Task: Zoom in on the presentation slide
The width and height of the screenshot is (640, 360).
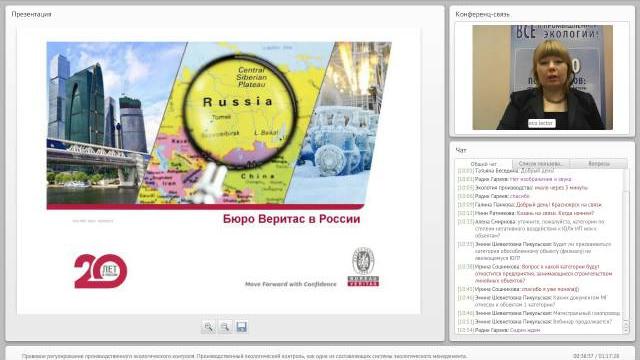Action: click(209, 327)
